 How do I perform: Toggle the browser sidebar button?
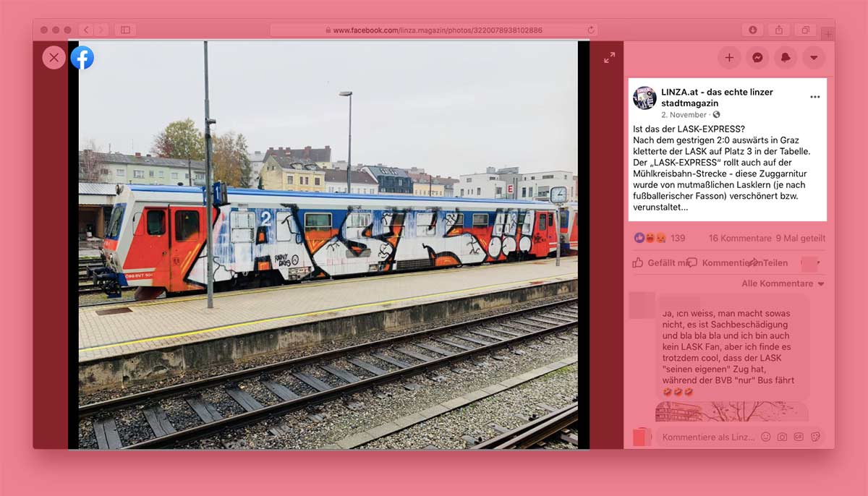pyautogui.click(x=124, y=30)
